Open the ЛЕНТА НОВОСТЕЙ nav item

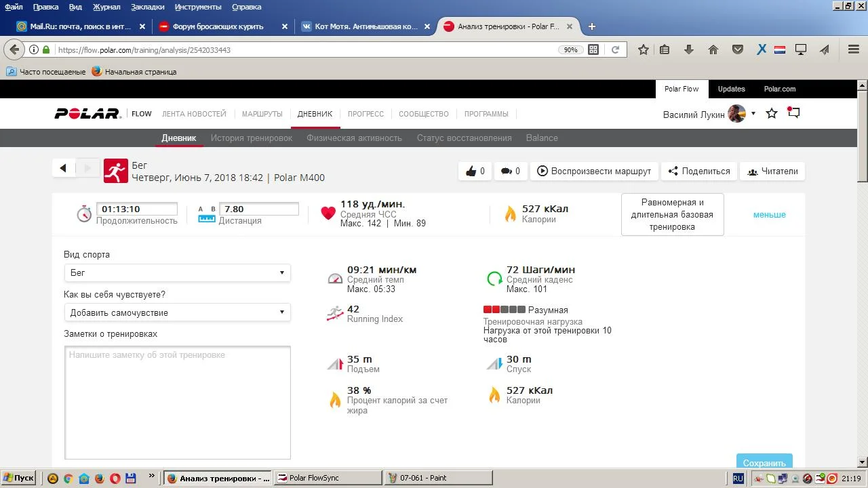(x=194, y=114)
